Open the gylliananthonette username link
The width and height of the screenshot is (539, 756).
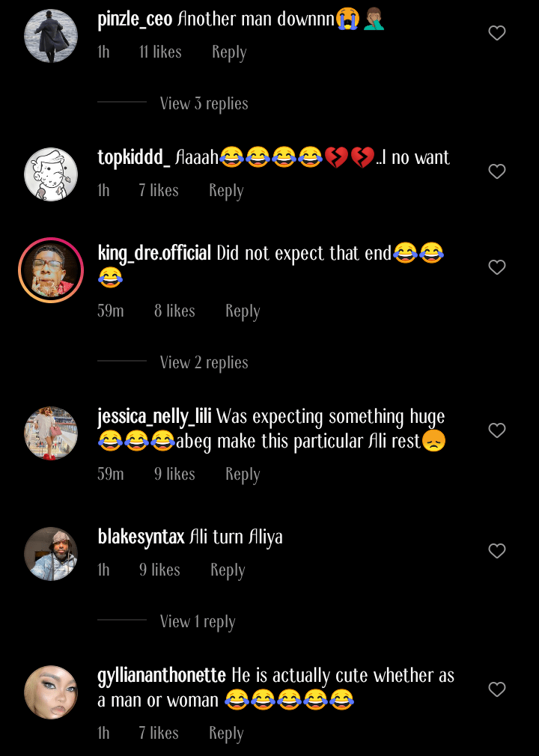pyautogui.click(x=162, y=675)
